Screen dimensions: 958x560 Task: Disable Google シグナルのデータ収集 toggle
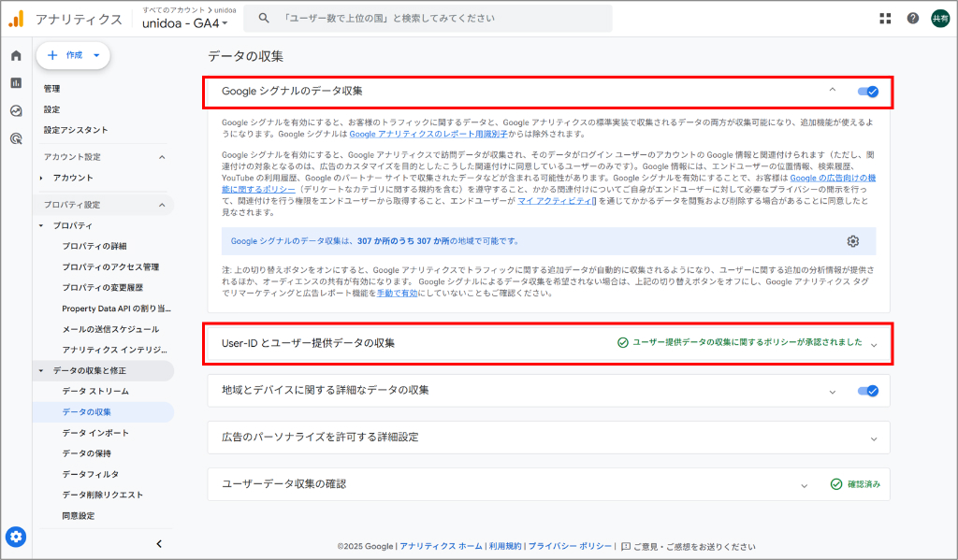(869, 92)
